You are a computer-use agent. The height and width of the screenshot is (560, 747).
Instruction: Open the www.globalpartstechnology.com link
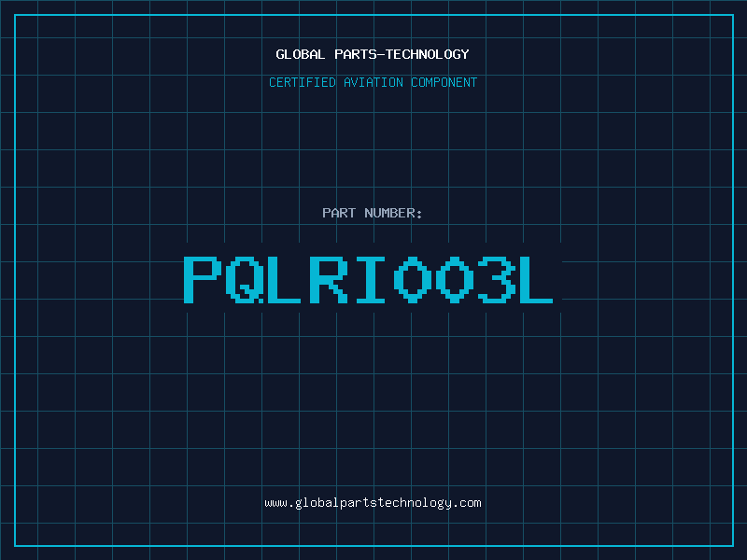(x=373, y=503)
